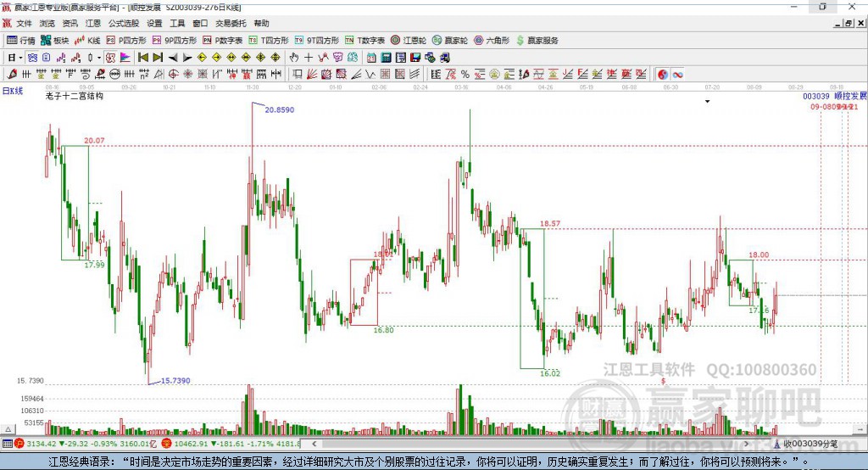Jump to first bar icon
The height and width of the screenshot is (470, 868).
(x=142, y=58)
